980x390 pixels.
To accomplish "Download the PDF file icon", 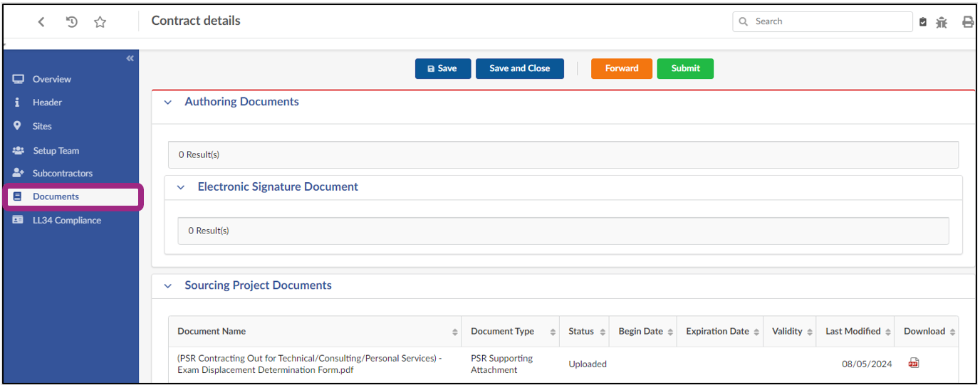I will (914, 363).
